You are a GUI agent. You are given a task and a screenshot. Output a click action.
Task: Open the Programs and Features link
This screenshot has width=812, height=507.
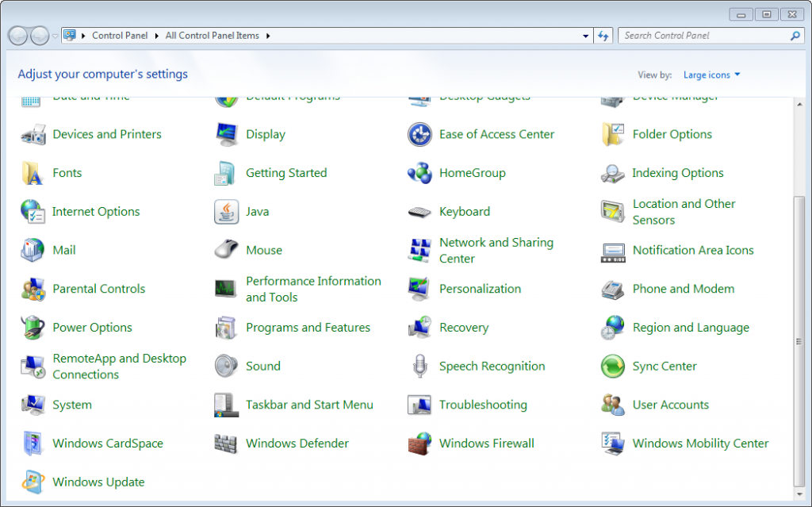click(x=308, y=328)
